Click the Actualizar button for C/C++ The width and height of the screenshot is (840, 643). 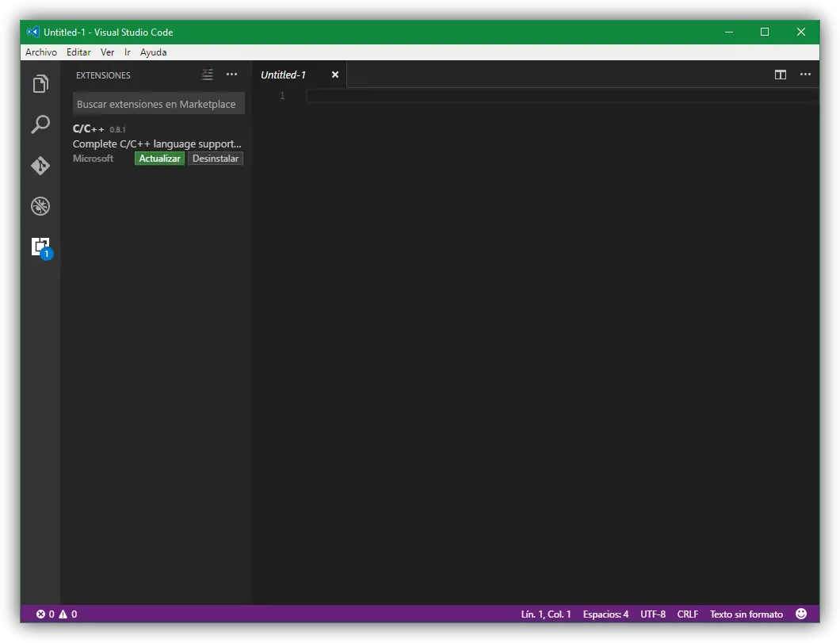(x=159, y=159)
